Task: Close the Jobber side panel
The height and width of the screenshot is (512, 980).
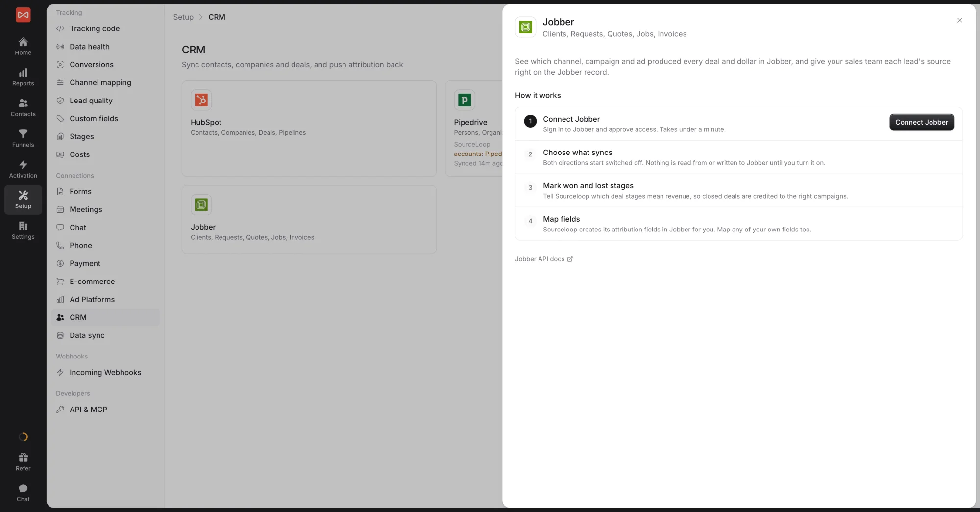Action: pos(959,20)
